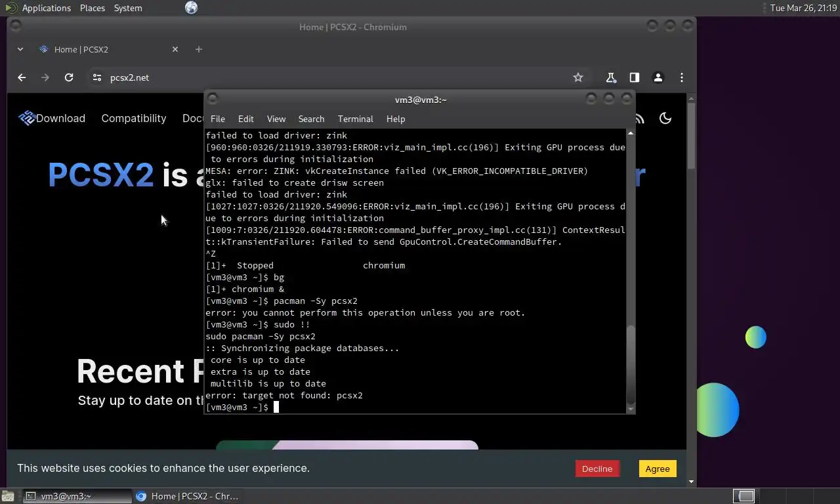Open site information icon beside pcsx2.net
The height and width of the screenshot is (504, 840).
[x=97, y=77]
